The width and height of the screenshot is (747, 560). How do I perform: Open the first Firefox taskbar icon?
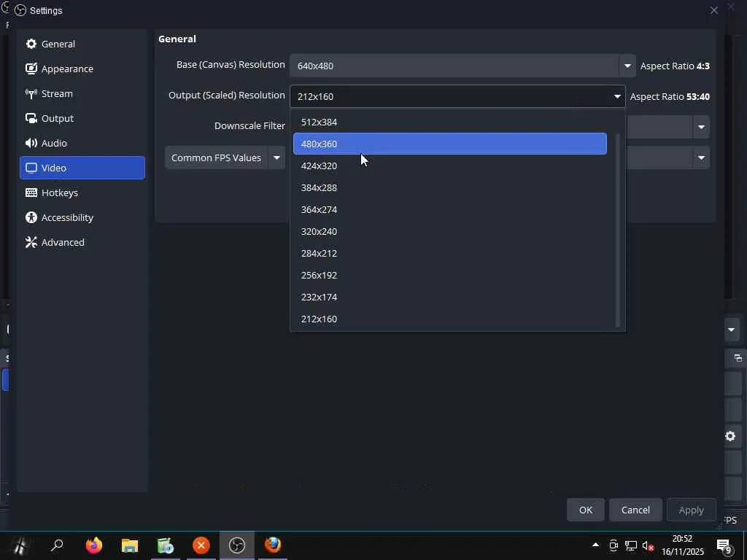tap(94, 545)
